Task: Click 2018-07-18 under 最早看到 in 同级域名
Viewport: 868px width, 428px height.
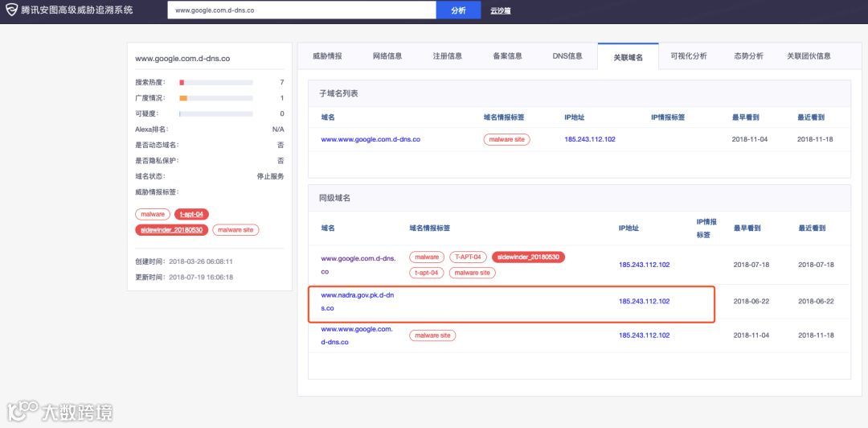Action: 751,265
